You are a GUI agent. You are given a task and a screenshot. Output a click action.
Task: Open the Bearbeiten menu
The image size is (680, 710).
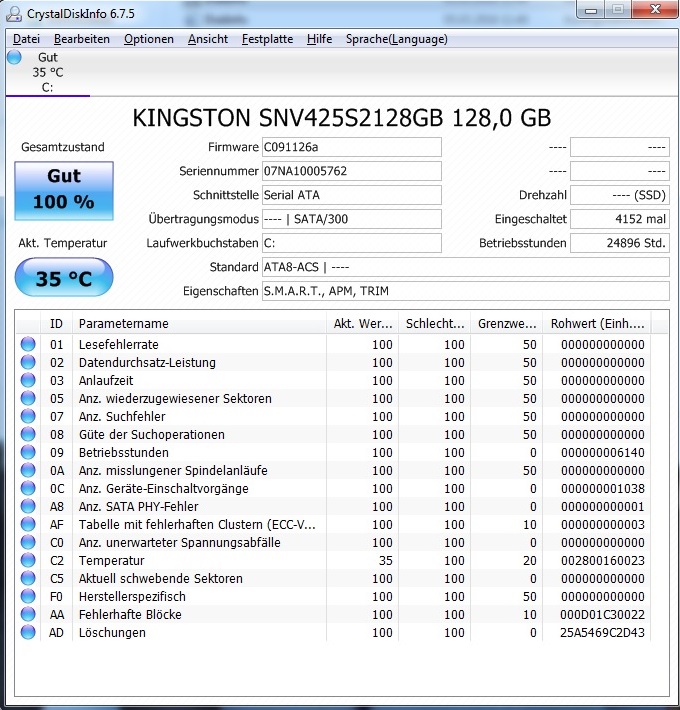[81, 39]
